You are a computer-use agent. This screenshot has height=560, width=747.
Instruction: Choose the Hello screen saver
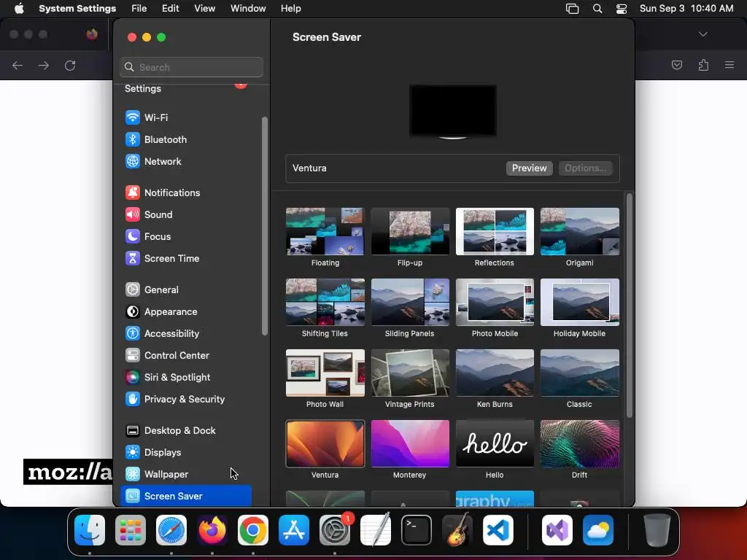coord(495,444)
